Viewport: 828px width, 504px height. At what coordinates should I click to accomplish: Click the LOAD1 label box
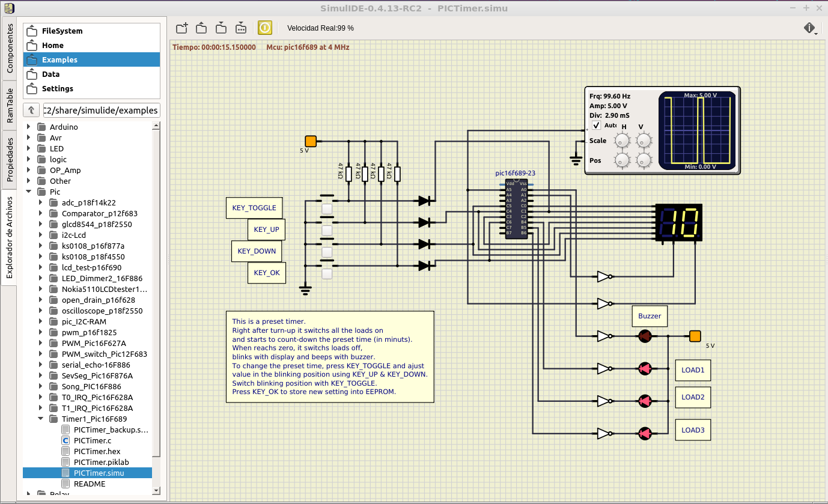[693, 370]
